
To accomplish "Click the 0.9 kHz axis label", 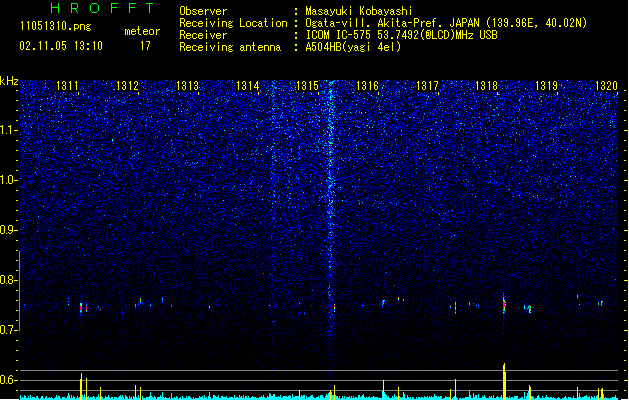I will pos(9,230).
